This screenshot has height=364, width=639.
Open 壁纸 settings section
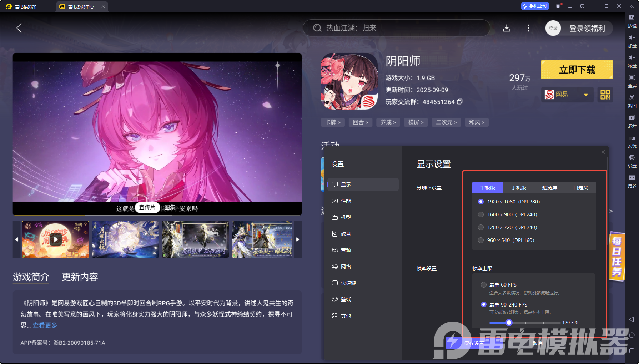(x=363, y=299)
